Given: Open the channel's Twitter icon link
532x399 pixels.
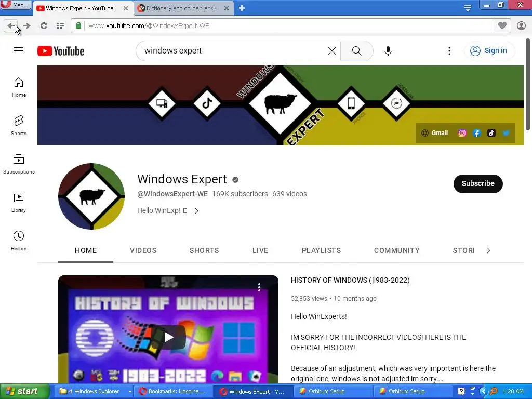Looking at the screenshot, I should (506, 133).
